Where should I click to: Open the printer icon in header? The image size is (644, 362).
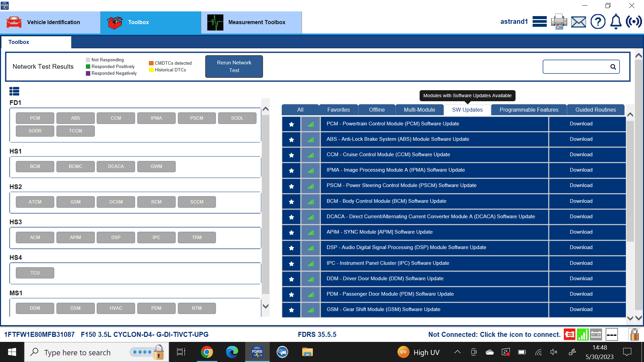(x=559, y=22)
